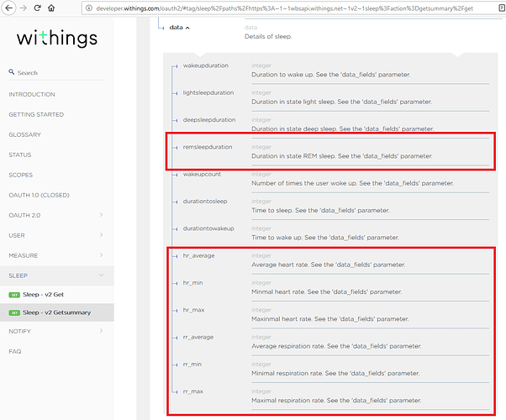
Task: Open the INTRODUCTION section
Action: (32, 95)
